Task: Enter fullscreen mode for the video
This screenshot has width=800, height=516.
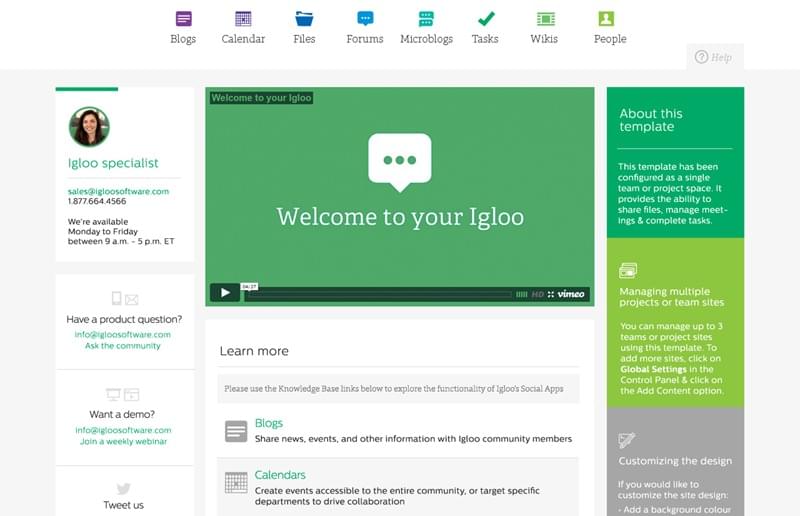Action: click(551, 294)
